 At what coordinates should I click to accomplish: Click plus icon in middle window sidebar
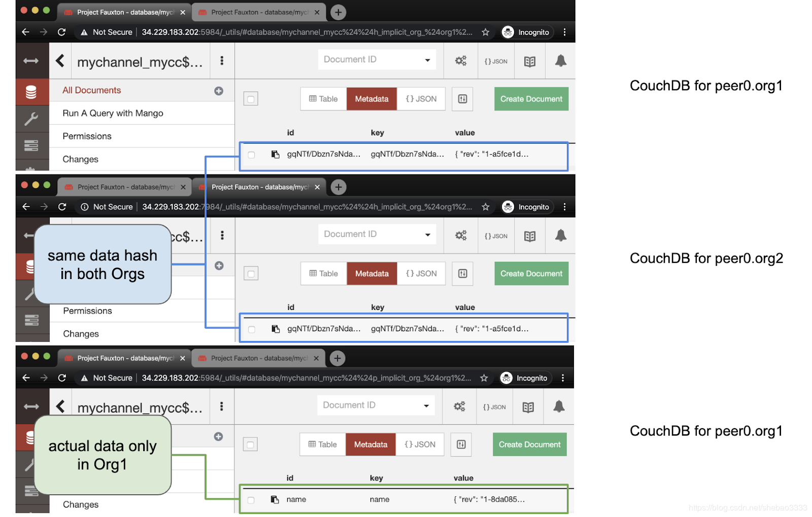219,265
